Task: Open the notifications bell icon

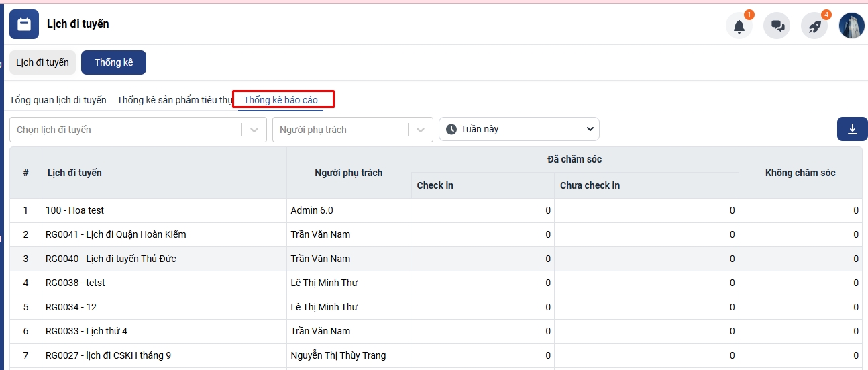Action: point(739,26)
